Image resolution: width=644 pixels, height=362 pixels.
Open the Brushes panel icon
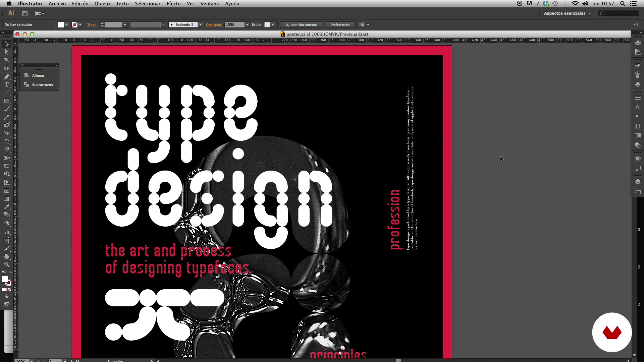pos(638,75)
